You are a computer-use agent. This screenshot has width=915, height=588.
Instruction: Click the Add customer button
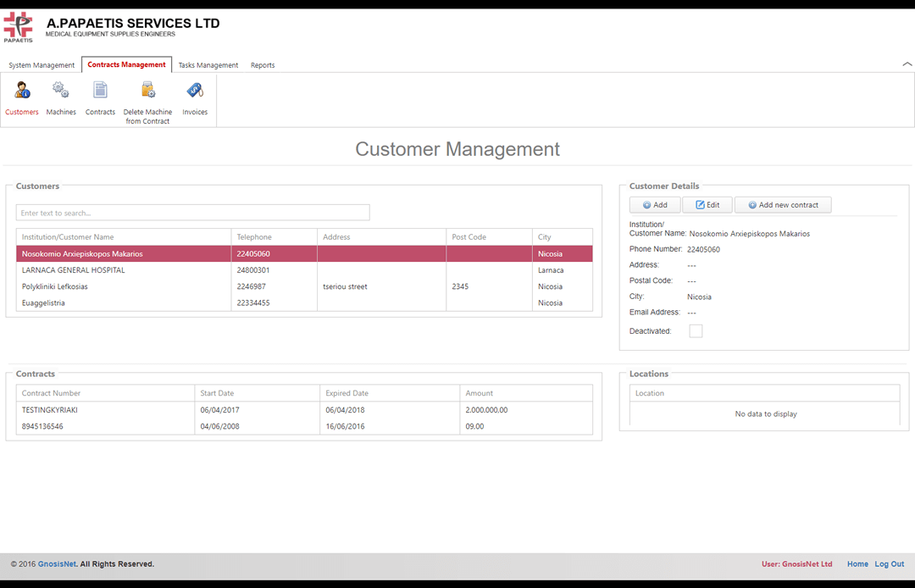tap(655, 205)
